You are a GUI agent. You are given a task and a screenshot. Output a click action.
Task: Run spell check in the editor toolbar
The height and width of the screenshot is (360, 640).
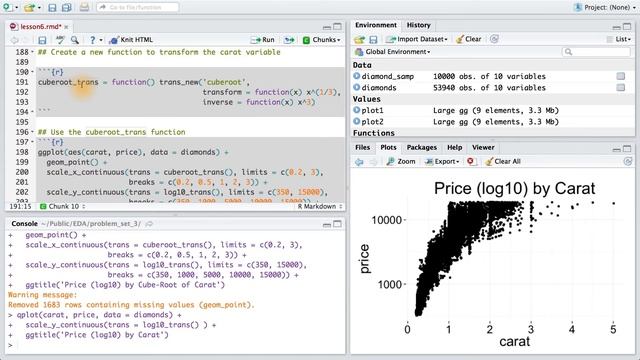tap(60, 40)
